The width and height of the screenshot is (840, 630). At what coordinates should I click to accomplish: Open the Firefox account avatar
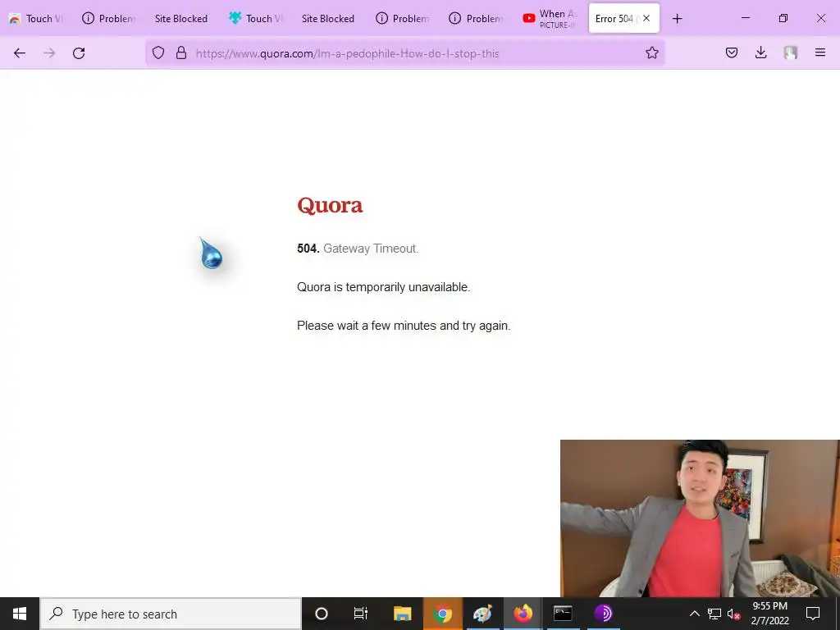tap(791, 52)
